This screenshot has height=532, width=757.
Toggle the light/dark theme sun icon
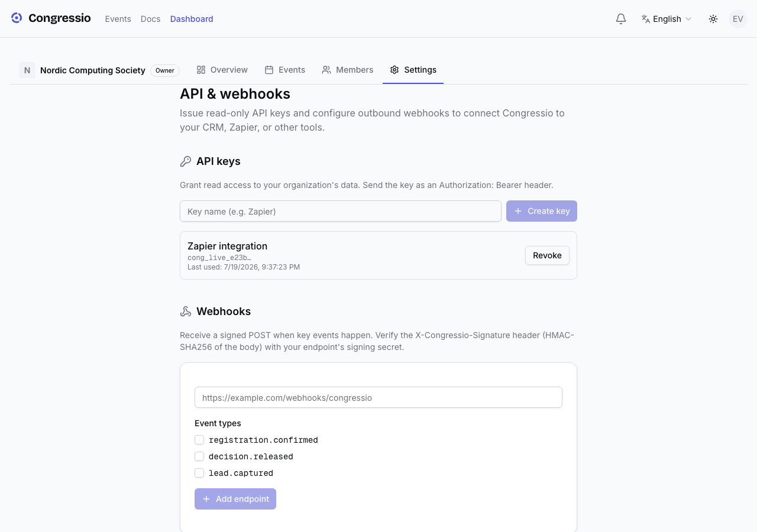click(x=713, y=19)
